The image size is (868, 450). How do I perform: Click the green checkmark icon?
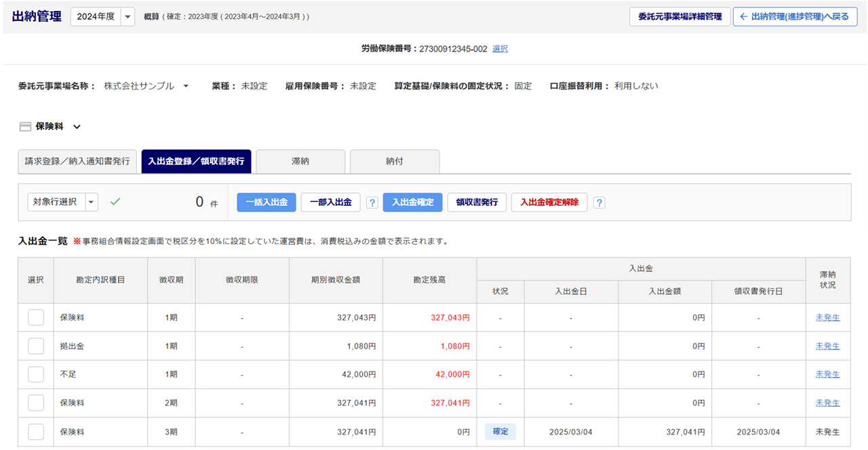(115, 202)
